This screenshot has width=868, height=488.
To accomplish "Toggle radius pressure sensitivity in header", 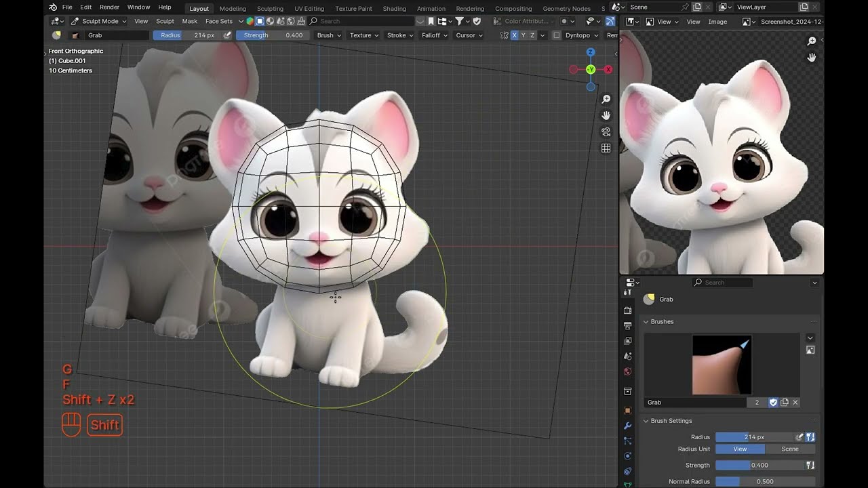I will pos(227,35).
